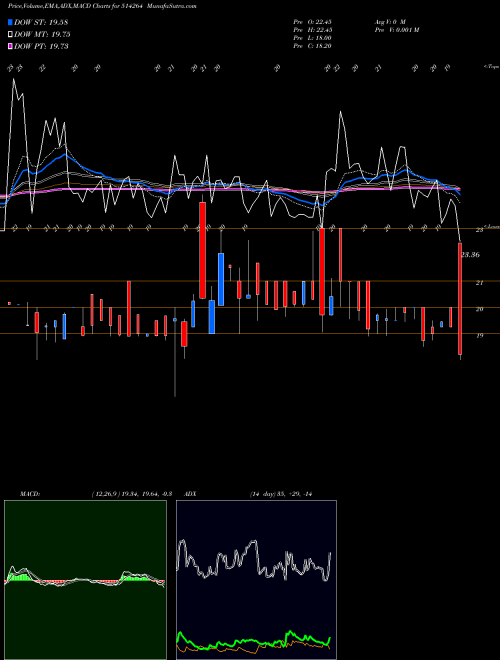The width and height of the screenshot is (500, 660).
Task: Click the '<Tops' marker label
Action: click(491, 67)
